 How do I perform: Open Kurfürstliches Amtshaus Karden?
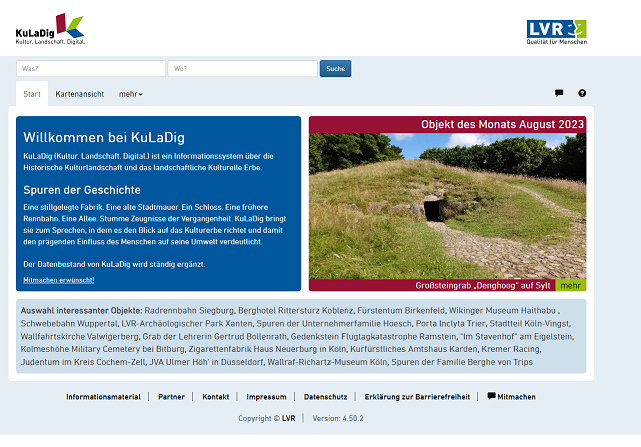coord(414,349)
